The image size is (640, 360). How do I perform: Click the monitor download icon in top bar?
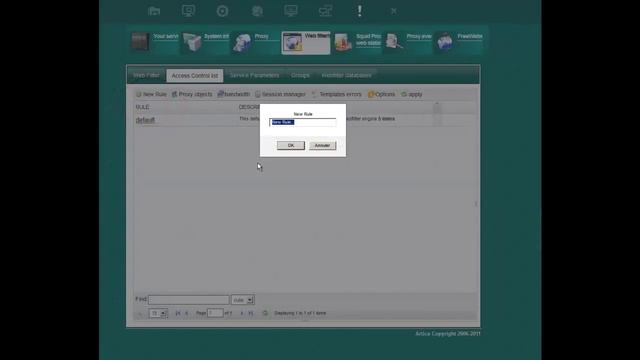point(188,11)
